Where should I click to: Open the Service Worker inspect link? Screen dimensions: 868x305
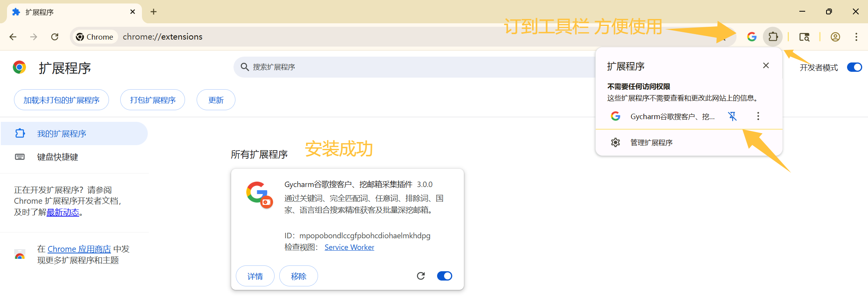349,247
